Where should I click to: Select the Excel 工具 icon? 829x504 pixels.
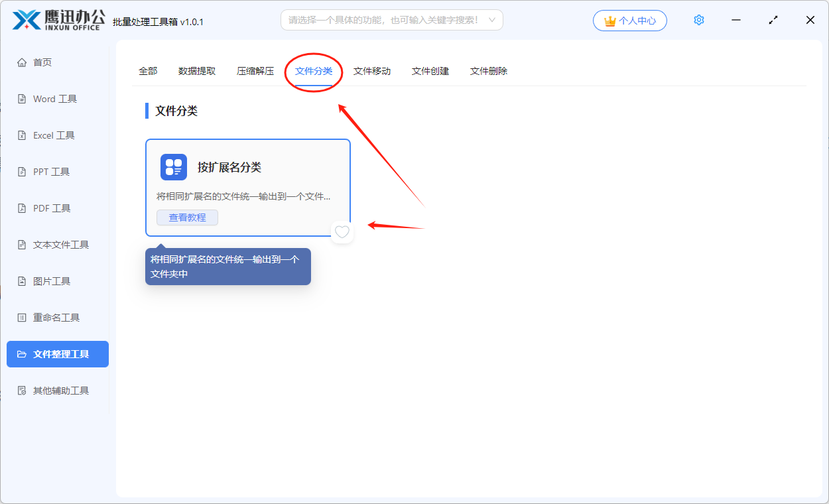[x=22, y=135]
